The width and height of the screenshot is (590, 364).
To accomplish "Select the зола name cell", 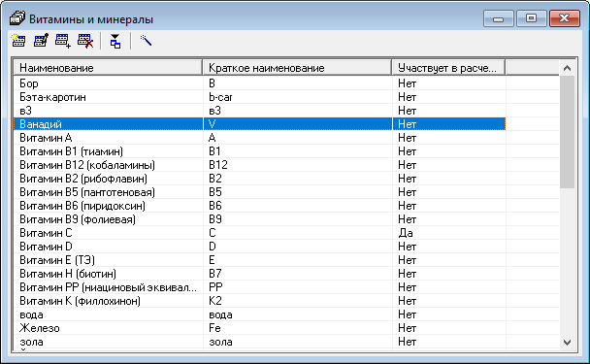I will pos(109,342).
